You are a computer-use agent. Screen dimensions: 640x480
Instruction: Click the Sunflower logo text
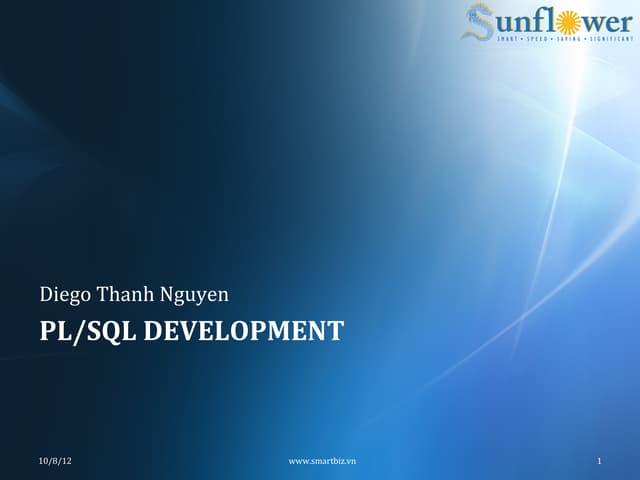(548, 21)
